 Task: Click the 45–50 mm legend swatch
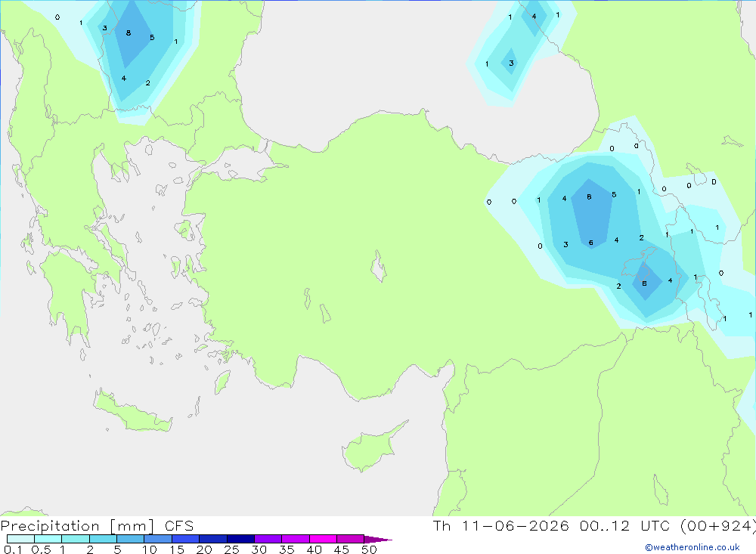click(351, 539)
